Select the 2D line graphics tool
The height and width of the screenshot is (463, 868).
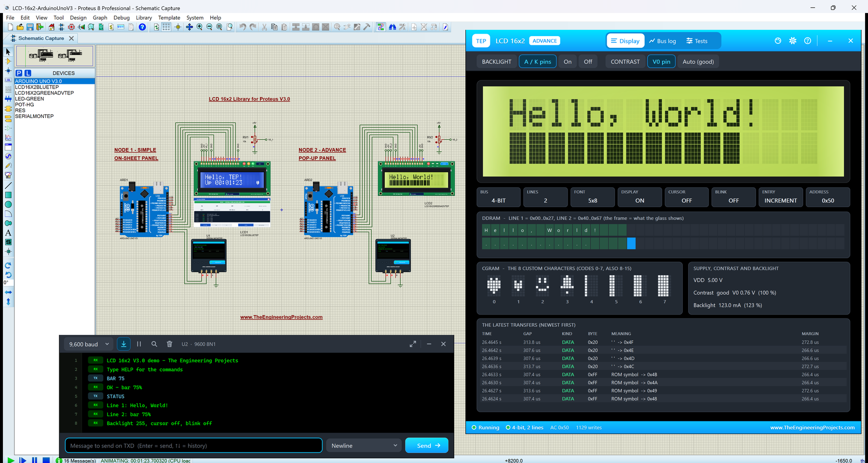(x=8, y=185)
